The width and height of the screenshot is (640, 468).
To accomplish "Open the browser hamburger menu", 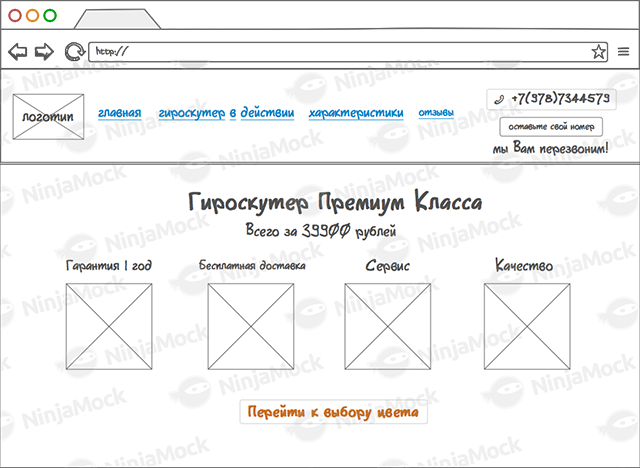I will 623,52.
